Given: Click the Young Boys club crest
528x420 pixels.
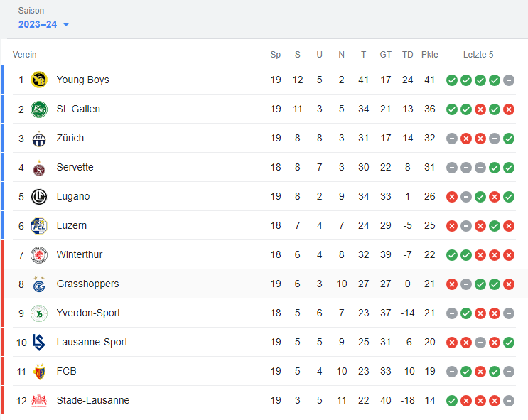Looking at the screenshot, I should point(39,80).
